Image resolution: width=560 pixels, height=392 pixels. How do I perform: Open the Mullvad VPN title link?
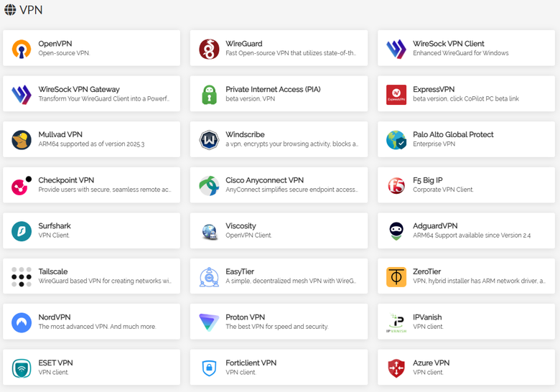(60, 134)
